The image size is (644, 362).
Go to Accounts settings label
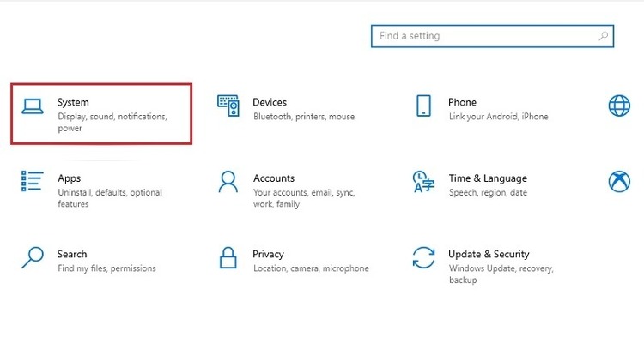click(274, 178)
